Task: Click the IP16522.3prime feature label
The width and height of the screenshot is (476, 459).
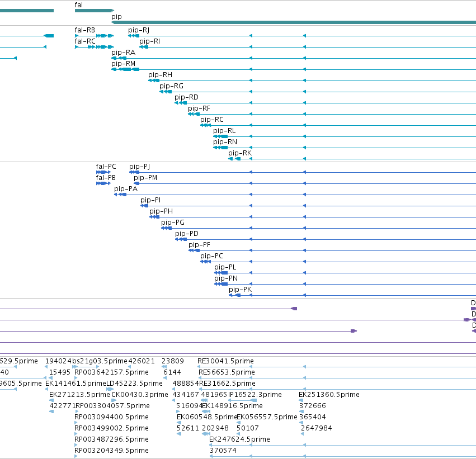Action: (x=255, y=395)
